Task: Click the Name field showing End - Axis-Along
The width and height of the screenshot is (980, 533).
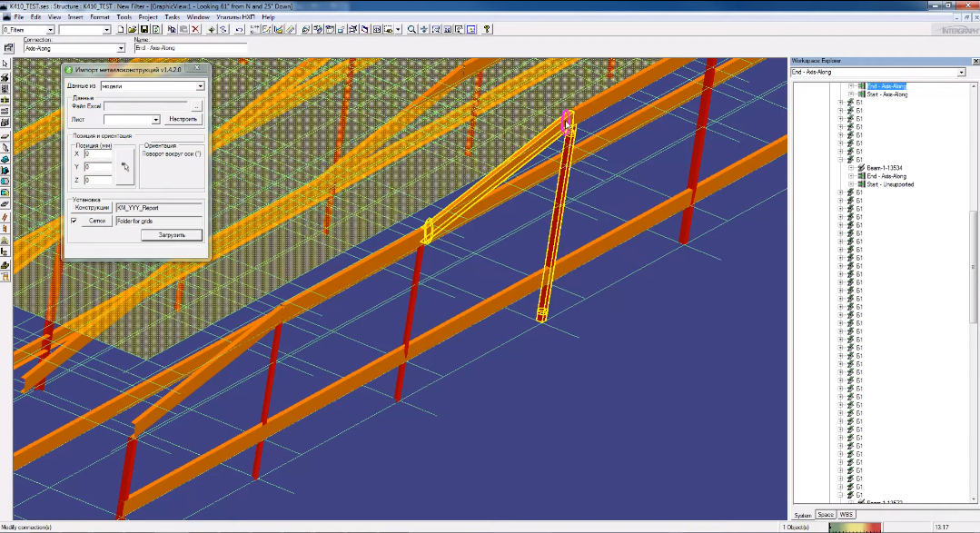Action: [x=190, y=48]
